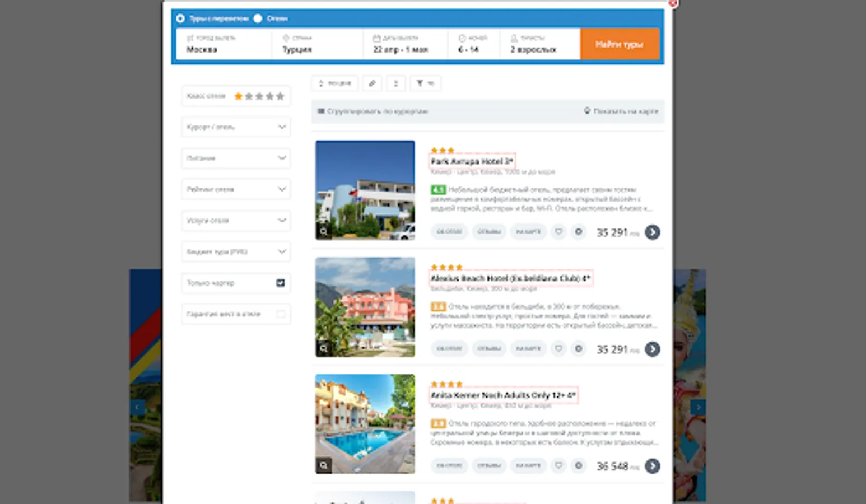Screen dimensions: 866x504
Task: Click Об отеле button for Anita Kemer Noch
Action: [x=449, y=466]
